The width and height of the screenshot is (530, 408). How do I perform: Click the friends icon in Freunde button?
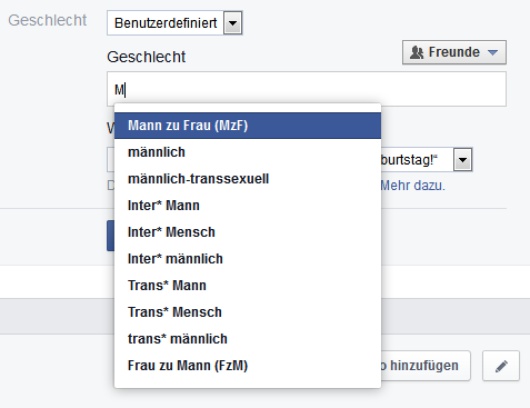(x=416, y=53)
